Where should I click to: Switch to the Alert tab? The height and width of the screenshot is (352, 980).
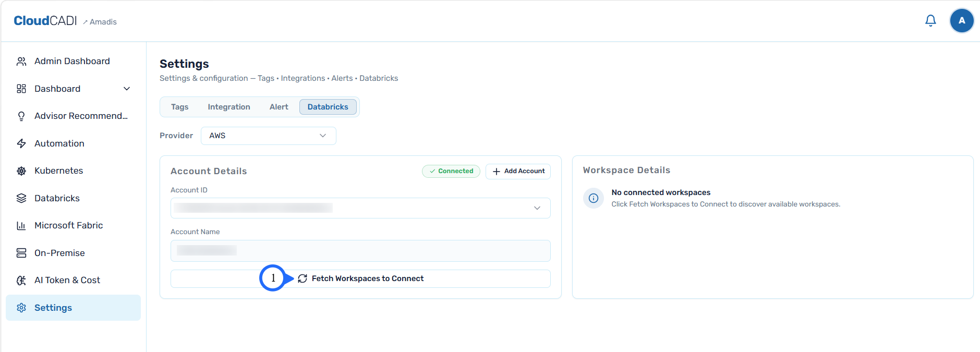(x=279, y=107)
